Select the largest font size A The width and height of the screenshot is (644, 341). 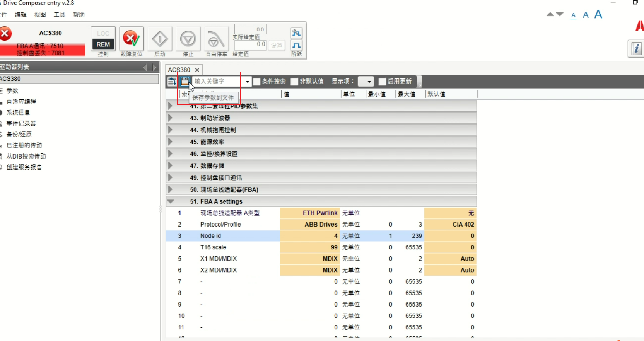coord(598,14)
